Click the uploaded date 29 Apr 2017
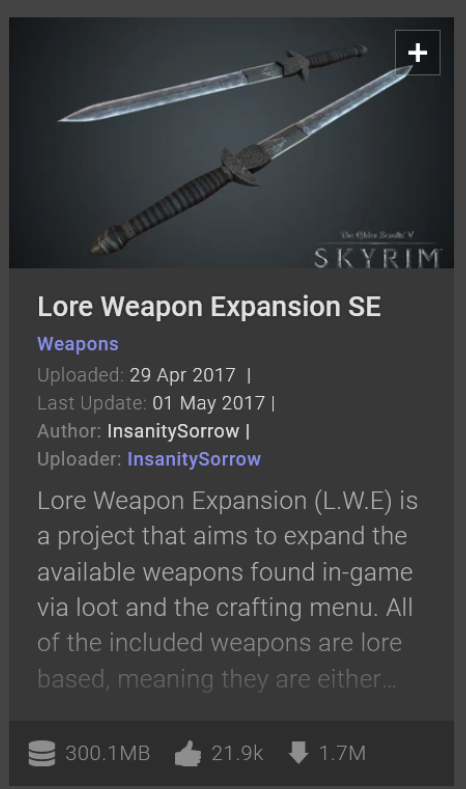The height and width of the screenshot is (789, 466). [182, 375]
